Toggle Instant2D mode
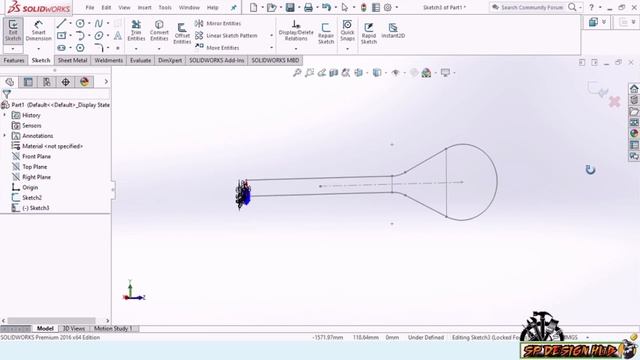Viewport: 640px width, 360px height. pyautogui.click(x=393, y=31)
